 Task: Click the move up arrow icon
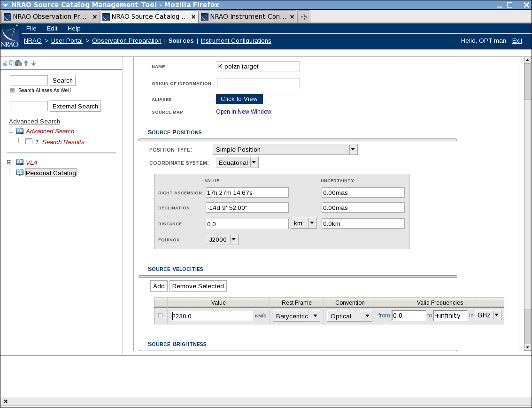point(26,63)
